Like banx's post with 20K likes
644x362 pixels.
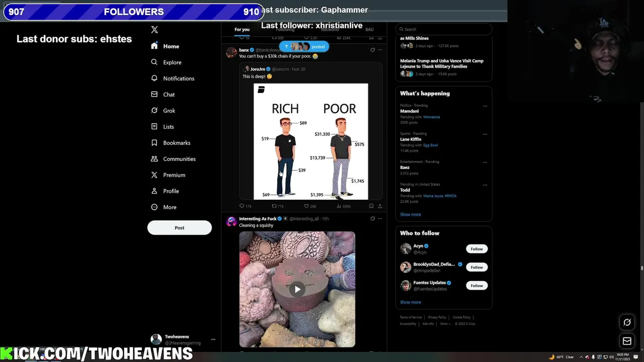click(x=310, y=206)
